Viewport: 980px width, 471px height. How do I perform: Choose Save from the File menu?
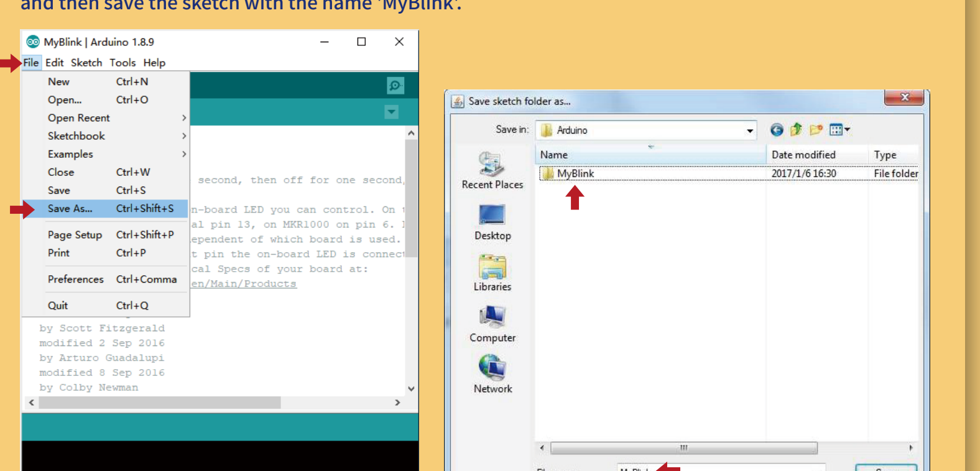click(x=105, y=190)
